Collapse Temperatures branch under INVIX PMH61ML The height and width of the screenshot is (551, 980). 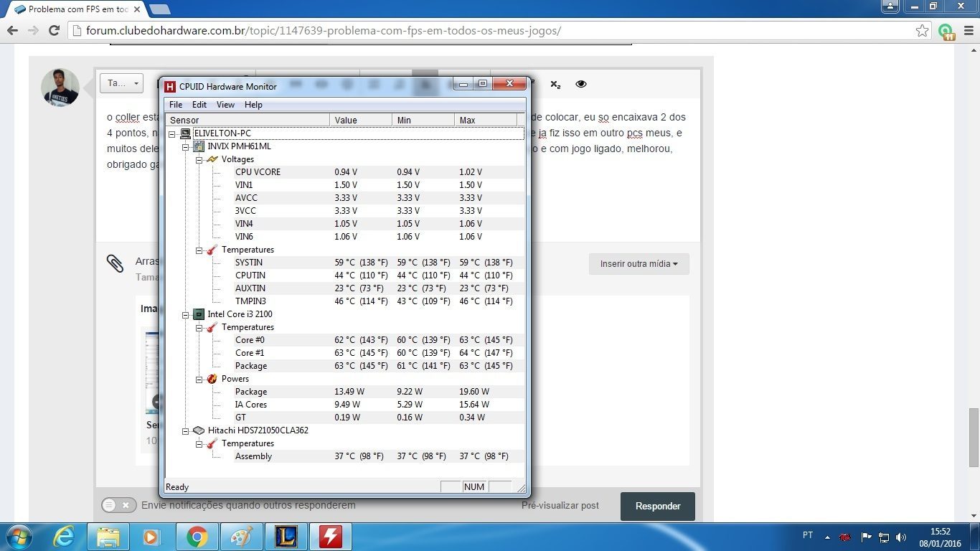point(199,250)
